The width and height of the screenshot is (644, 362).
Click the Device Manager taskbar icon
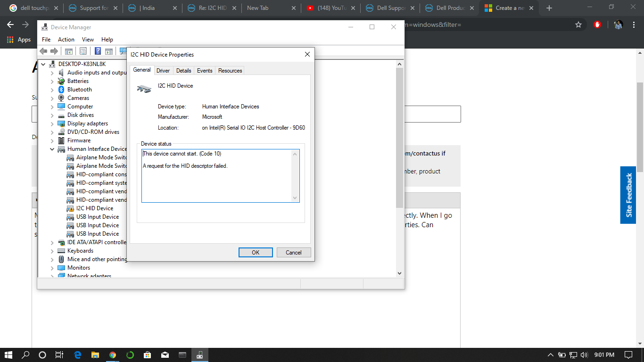tap(199, 355)
